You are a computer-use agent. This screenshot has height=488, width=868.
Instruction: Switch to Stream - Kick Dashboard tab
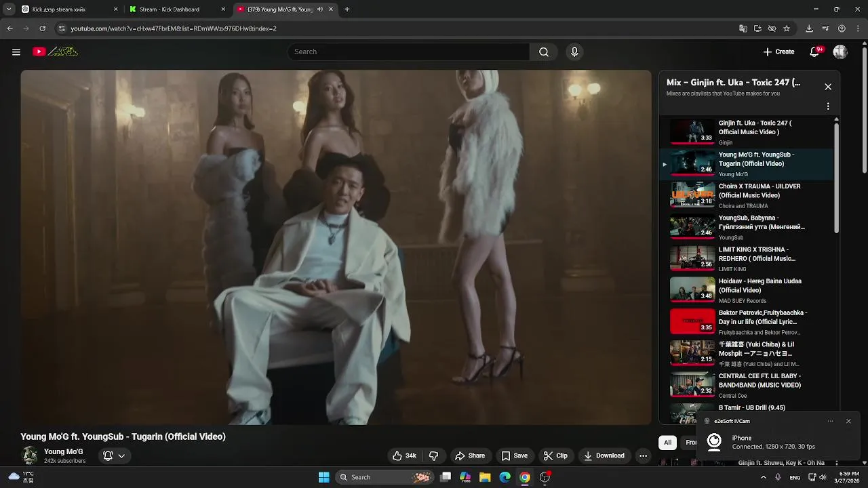[177, 9]
